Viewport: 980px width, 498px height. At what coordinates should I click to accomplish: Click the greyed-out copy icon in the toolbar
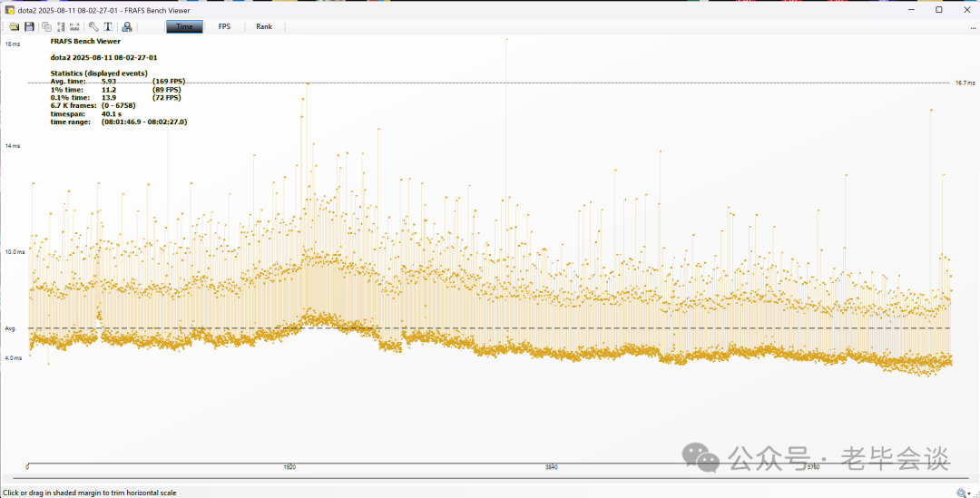click(x=46, y=27)
